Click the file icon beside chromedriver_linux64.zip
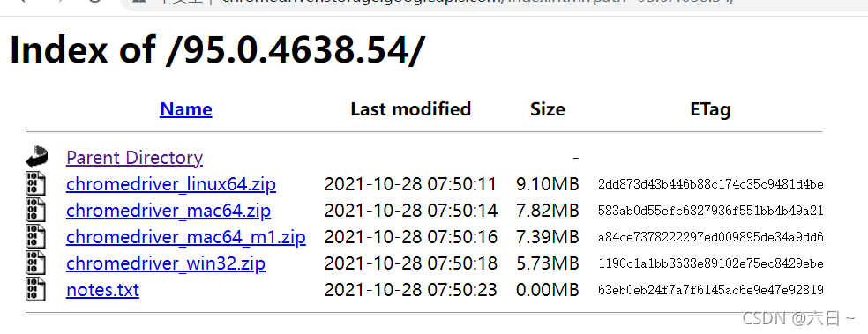Image resolution: width=868 pixels, height=334 pixels. [x=35, y=183]
